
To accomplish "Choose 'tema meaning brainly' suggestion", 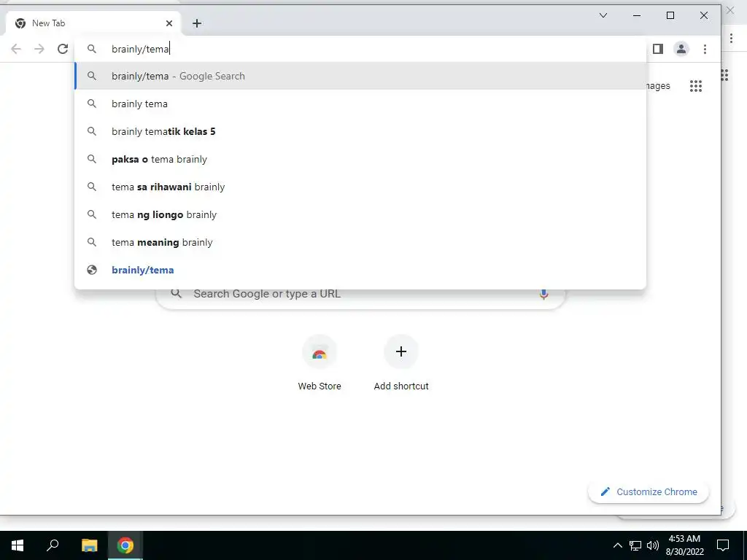I will pos(360,242).
